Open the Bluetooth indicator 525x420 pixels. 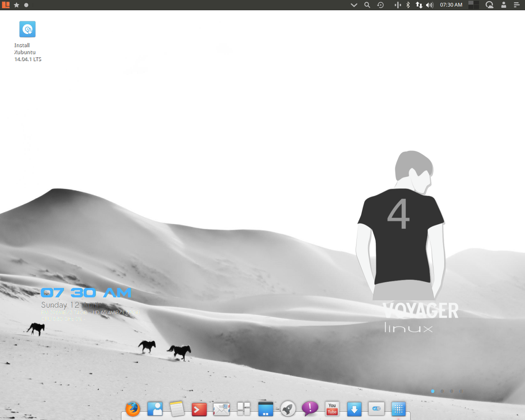tap(408, 5)
